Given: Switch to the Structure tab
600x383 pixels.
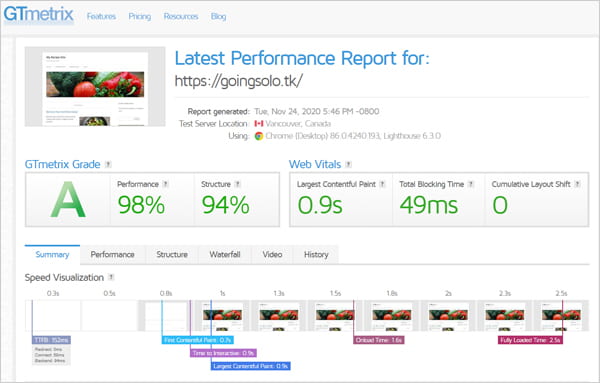Looking at the screenshot, I should [172, 254].
